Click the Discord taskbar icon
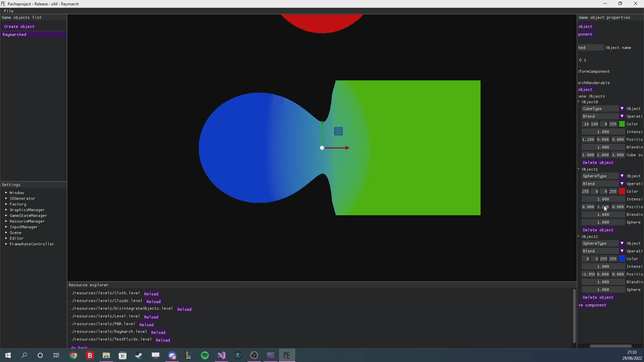This screenshot has width=644, height=362. coord(172,355)
